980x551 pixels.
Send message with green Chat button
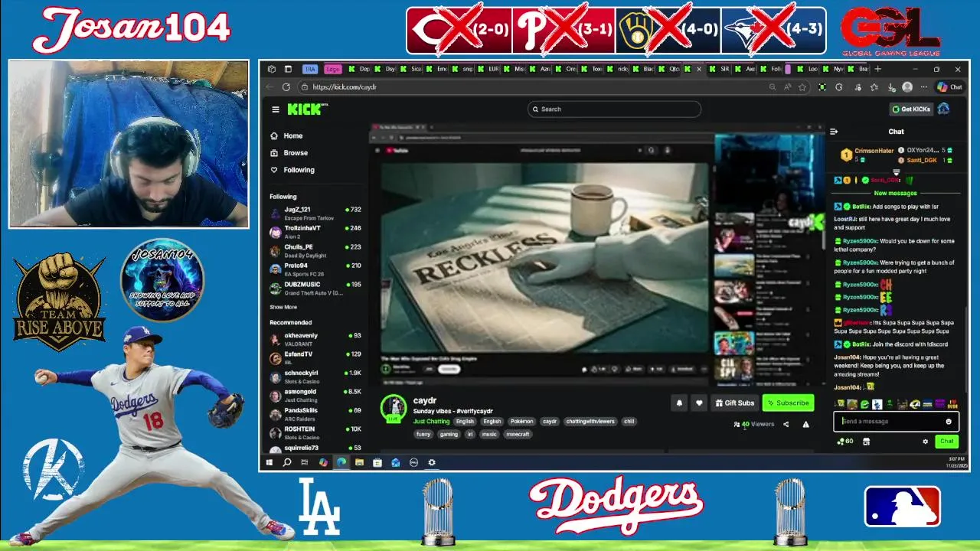947,442
